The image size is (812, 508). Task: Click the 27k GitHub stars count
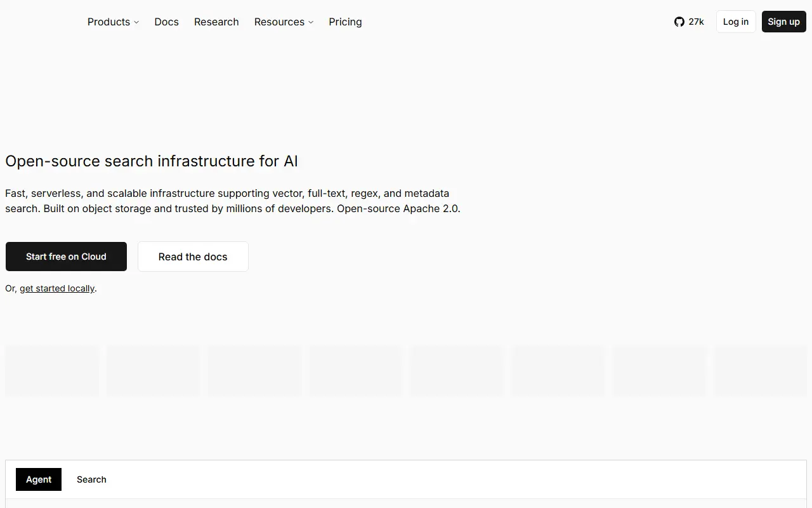696,22
